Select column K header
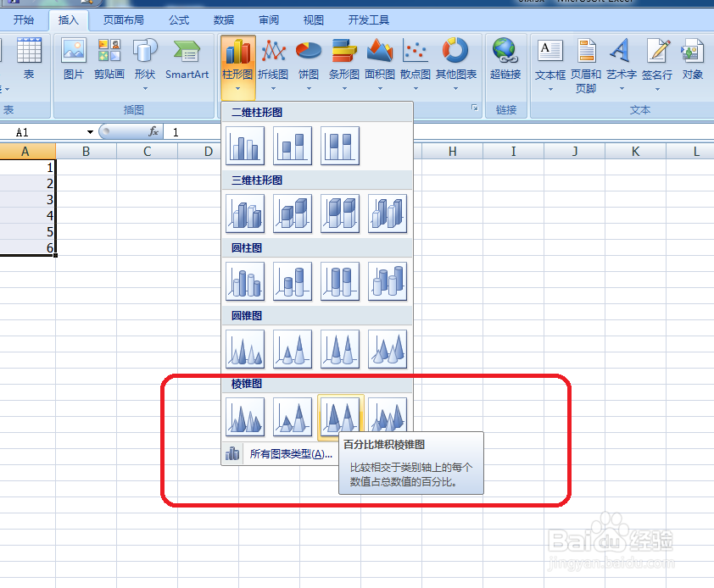This screenshot has height=588, width=714. pos(635,152)
